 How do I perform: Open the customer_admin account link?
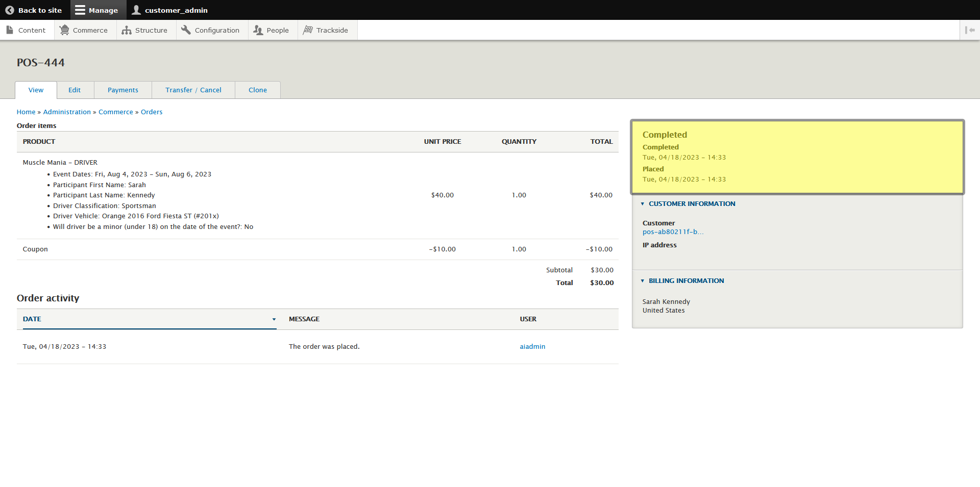click(x=170, y=10)
